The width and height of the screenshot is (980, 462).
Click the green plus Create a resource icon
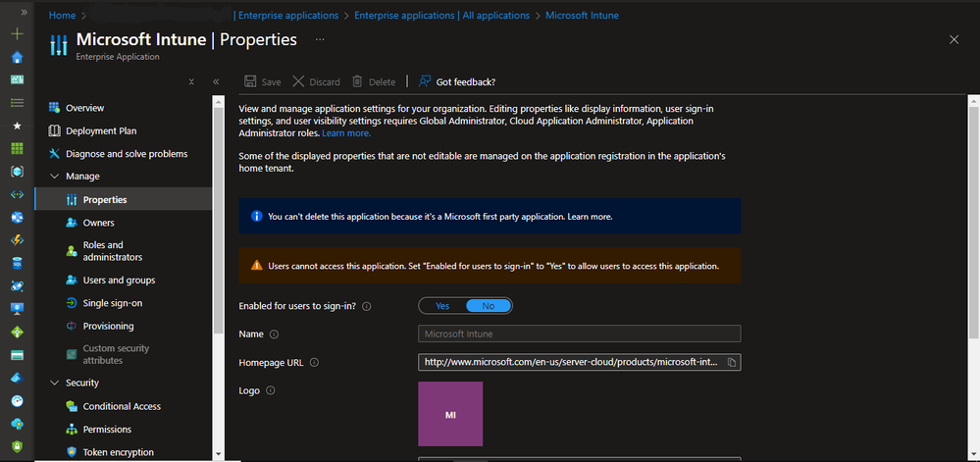pyautogui.click(x=17, y=33)
